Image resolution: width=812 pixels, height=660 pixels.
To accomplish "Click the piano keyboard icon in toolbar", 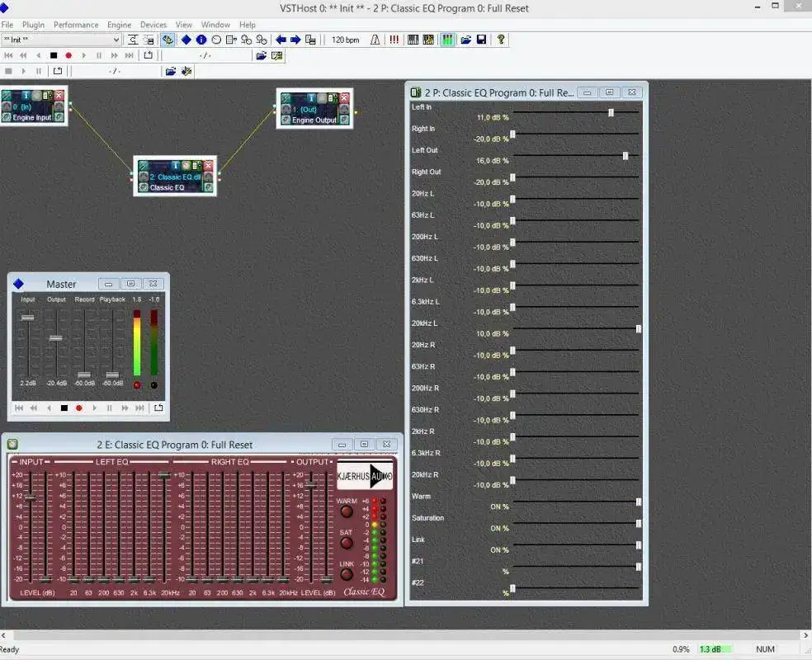I will pos(413,40).
